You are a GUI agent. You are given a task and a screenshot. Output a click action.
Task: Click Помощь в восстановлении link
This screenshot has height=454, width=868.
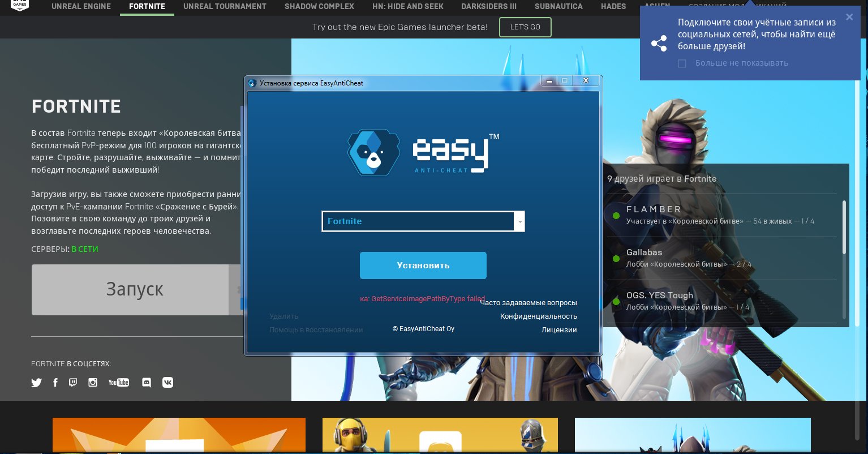point(316,330)
